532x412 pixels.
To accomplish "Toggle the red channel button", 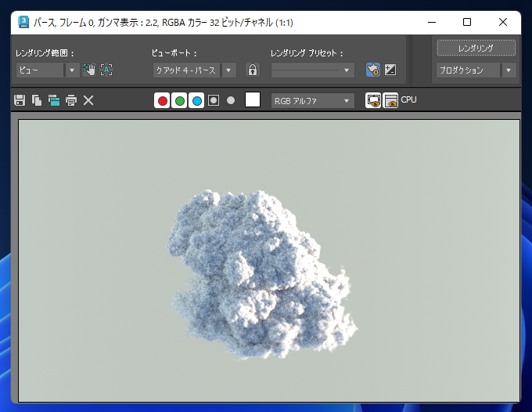I will (x=162, y=100).
